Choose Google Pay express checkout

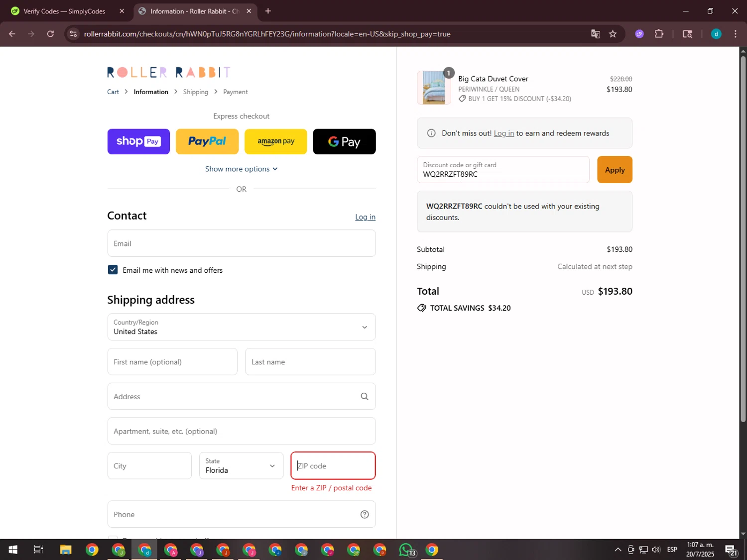point(344,142)
